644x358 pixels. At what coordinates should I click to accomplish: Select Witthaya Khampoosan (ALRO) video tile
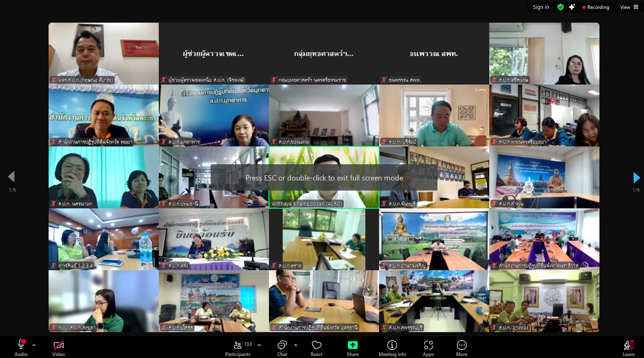point(324,177)
